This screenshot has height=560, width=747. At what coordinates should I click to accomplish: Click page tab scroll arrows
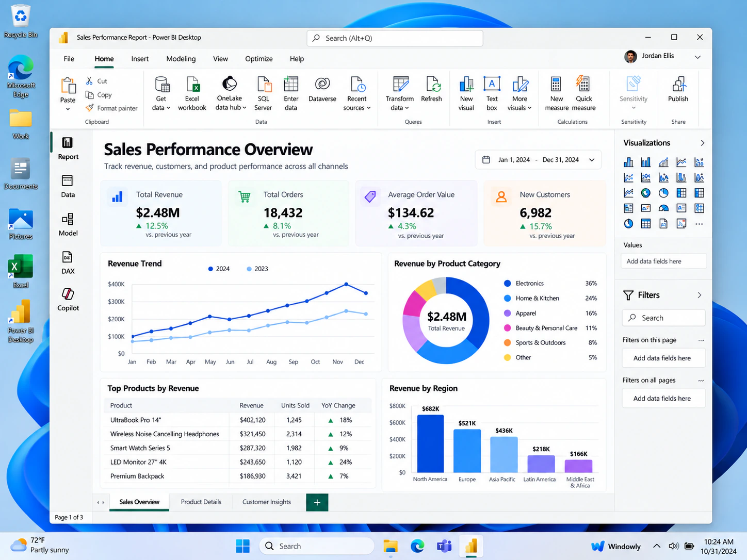101,502
